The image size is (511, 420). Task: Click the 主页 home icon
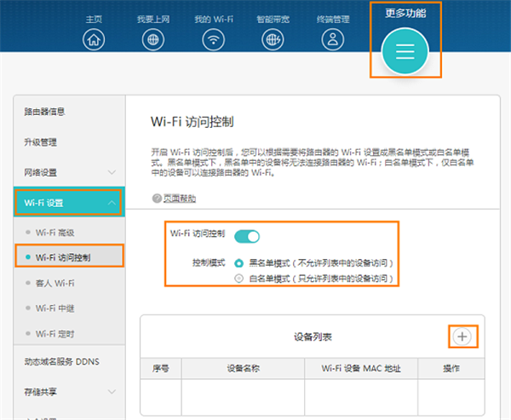click(94, 39)
